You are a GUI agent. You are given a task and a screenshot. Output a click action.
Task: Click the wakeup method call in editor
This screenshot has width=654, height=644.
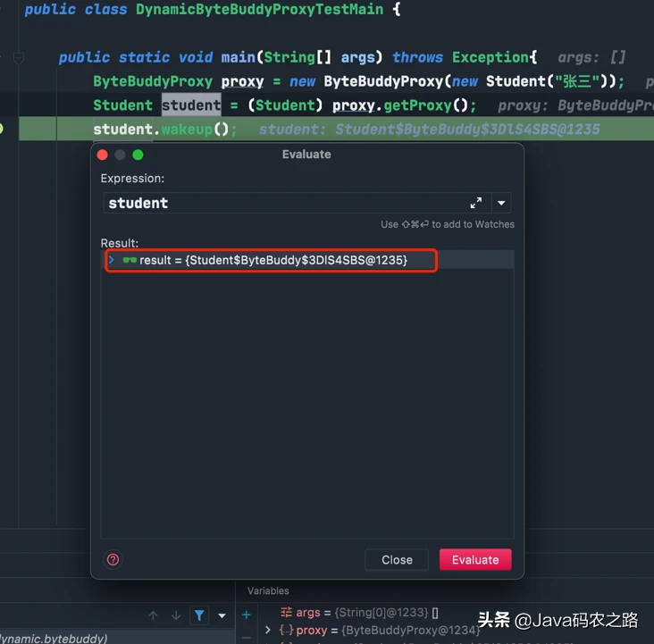point(187,130)
